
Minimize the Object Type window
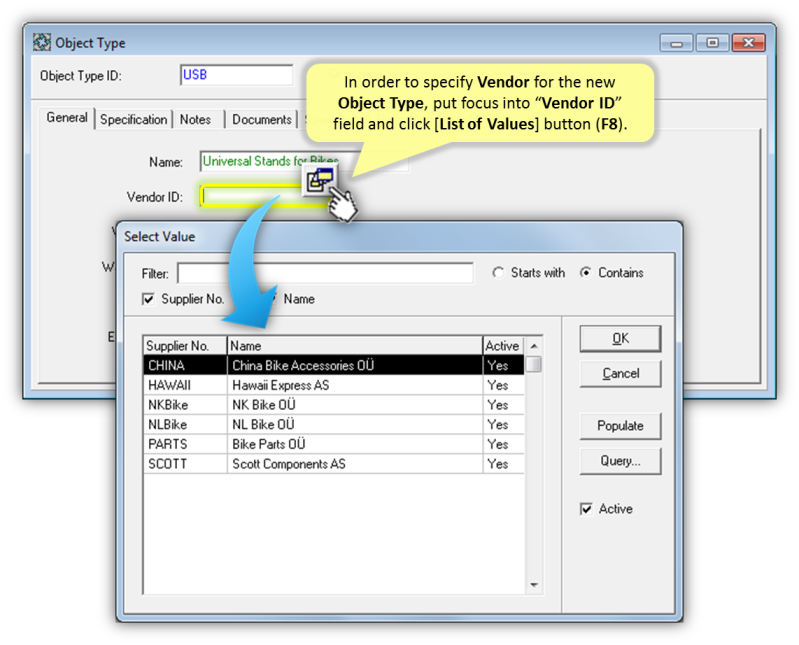pyautogui.click(x=677, y=43)
